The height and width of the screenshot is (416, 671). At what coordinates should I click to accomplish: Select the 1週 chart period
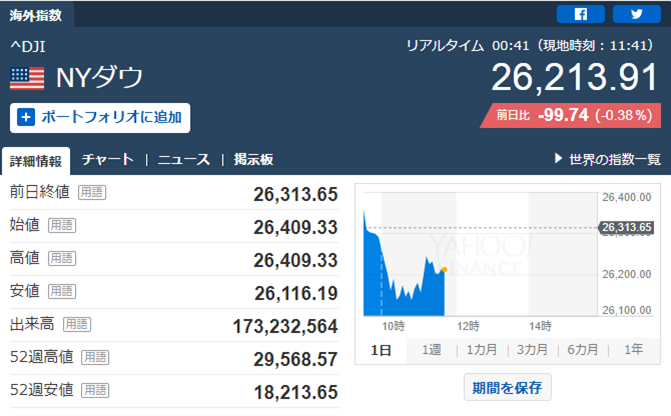click(x=431, y=350)
